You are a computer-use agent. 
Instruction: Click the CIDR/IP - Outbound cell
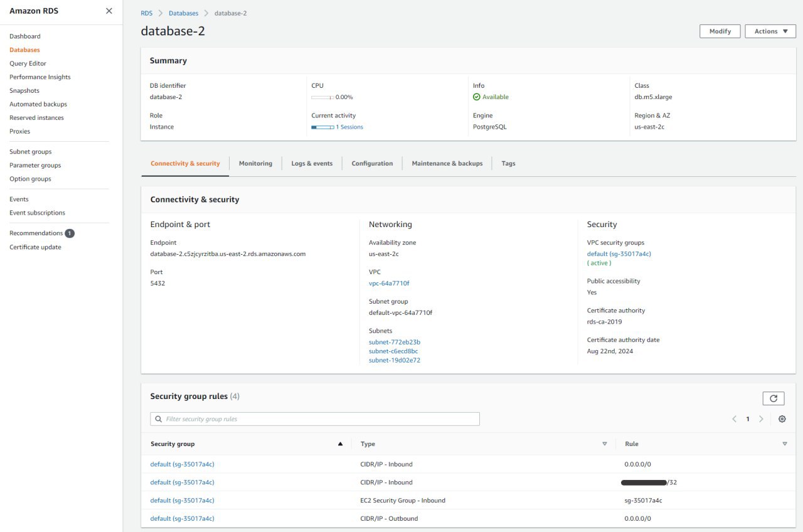coord(389,519)
